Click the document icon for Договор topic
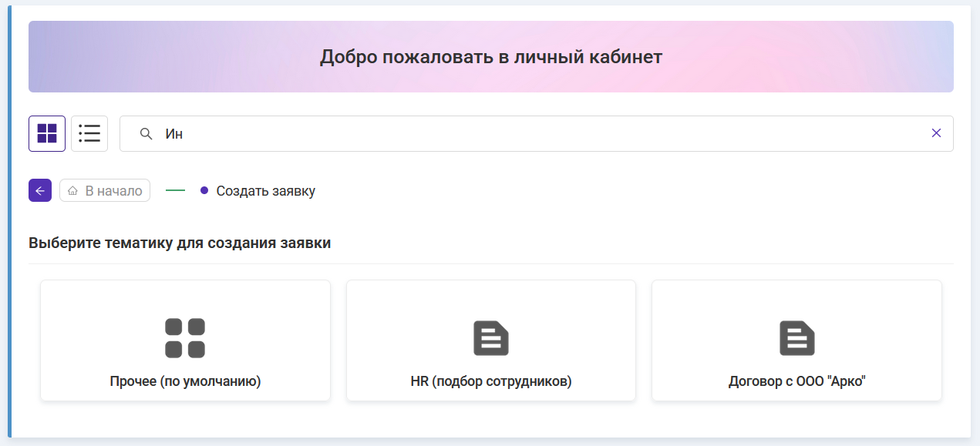This screenshot has height=446, width=980. pyautogui.click(x=796, y=337)
